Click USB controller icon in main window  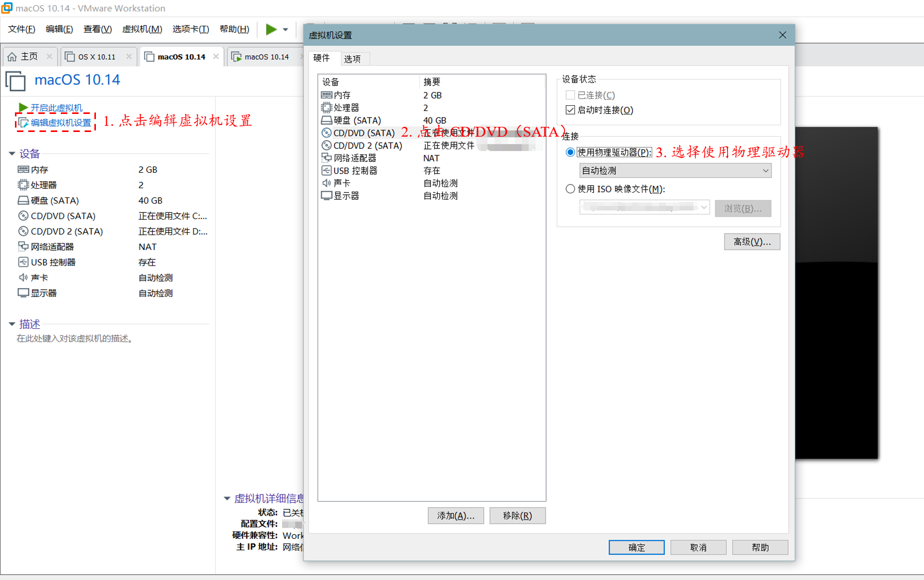[x=23, y=262]
